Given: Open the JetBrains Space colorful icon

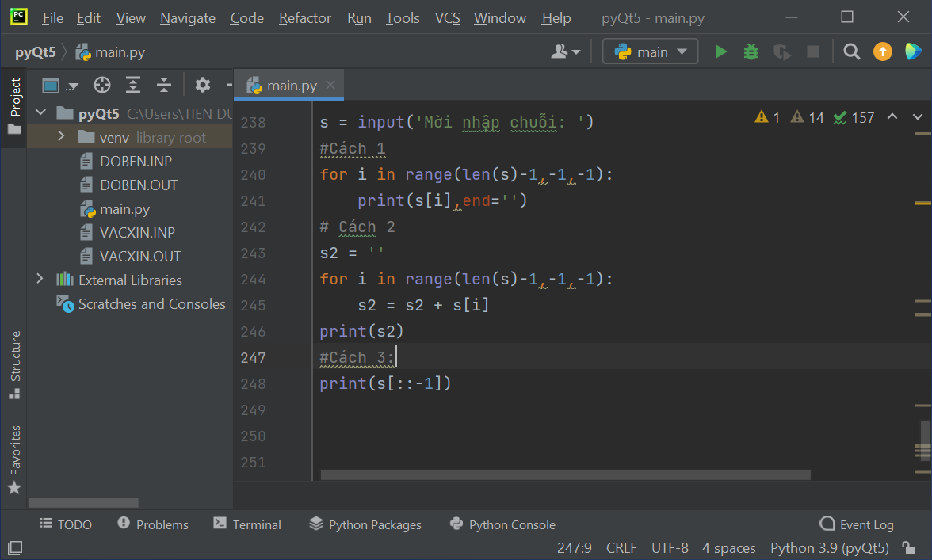Looking at the screenshot, I should coord(913,52).
